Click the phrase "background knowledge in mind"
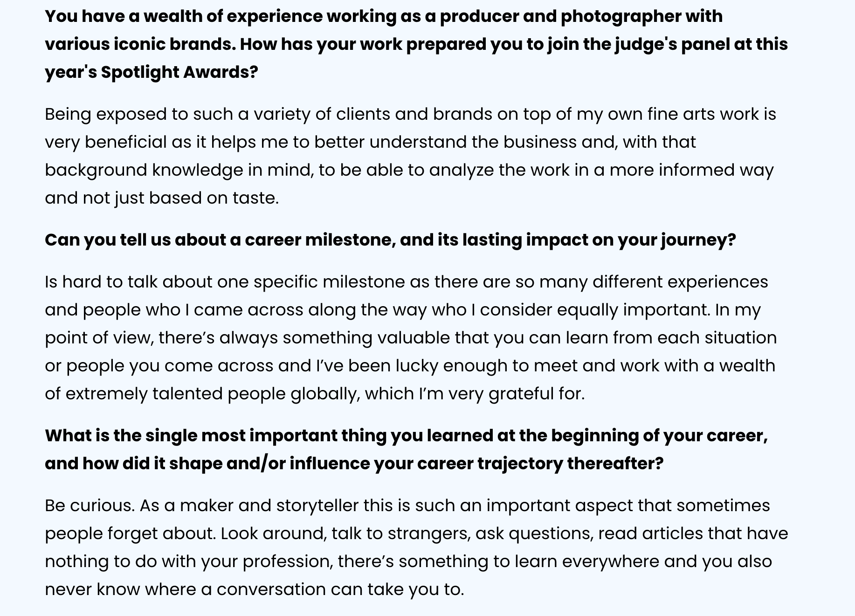Screen dimensions: 855x616 [x=178, y=170]
